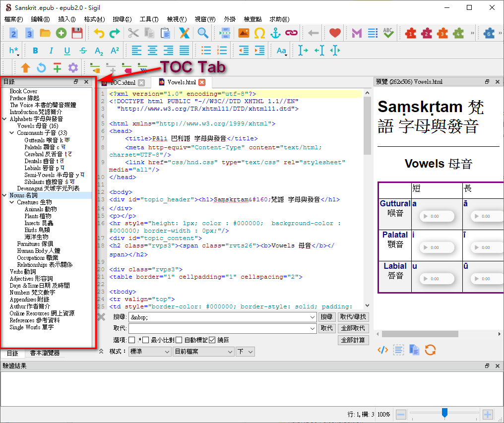Open the 工具(T) menu
This screenshot has height=423, width=504.
149,19
